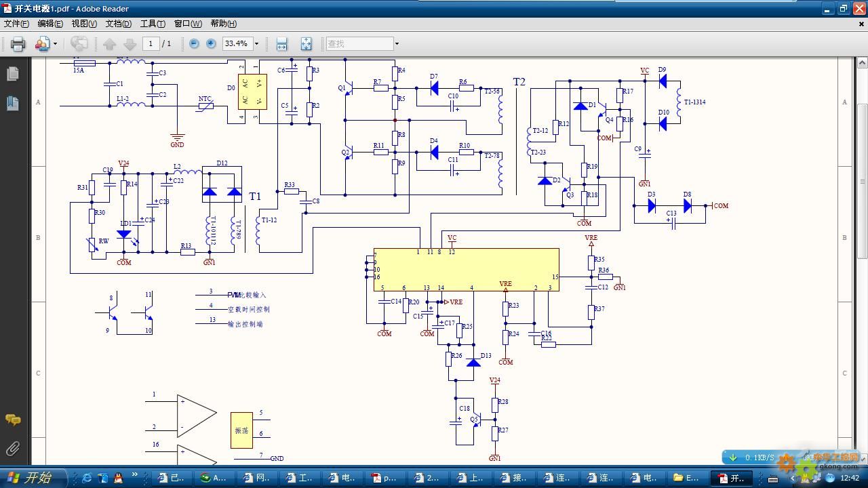Screen dimensions: 868x488
Task: Click the scrollbar up arrow
Action: (x=863, y=63)
